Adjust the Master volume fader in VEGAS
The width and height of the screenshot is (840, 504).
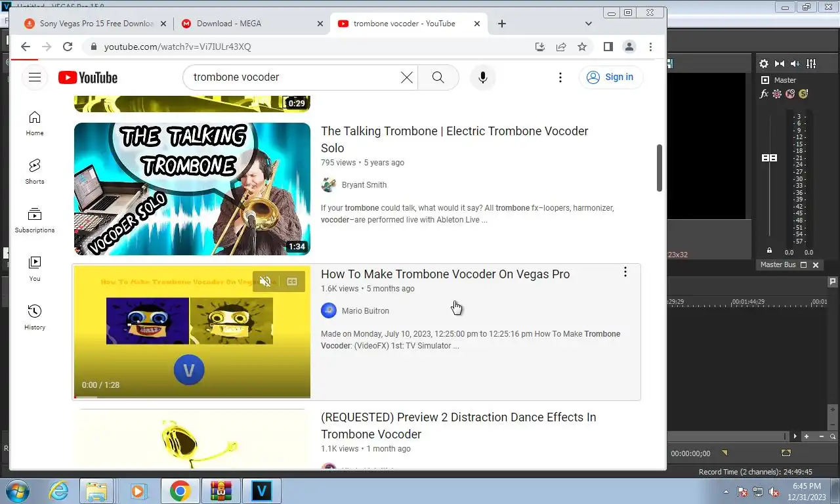(x=769, y=158)
